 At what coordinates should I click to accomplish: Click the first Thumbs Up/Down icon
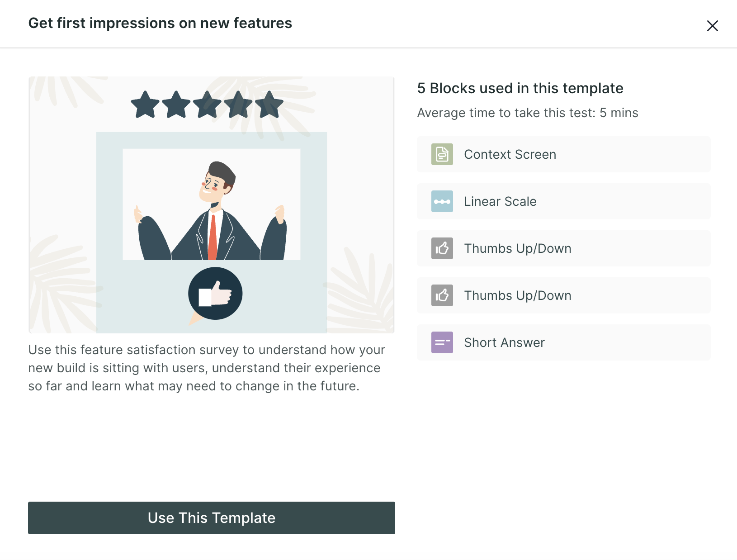[442, 248]
